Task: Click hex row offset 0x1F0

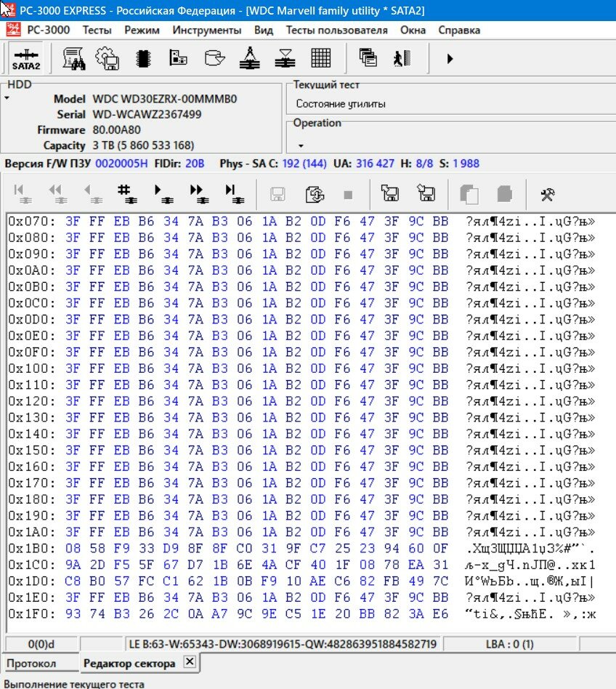Action: pos(32,614)
